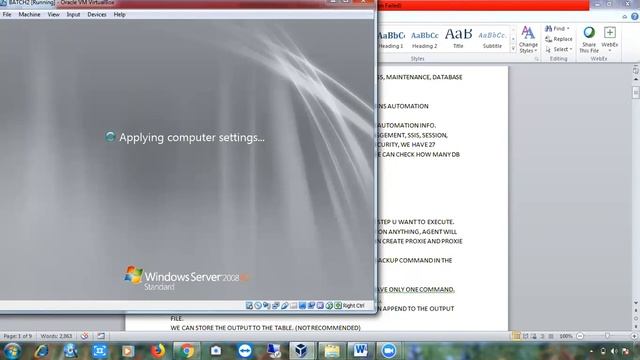
Task: Click the mouse integration indicator in VirtualBox status bar
Action: tap(329, 305)
